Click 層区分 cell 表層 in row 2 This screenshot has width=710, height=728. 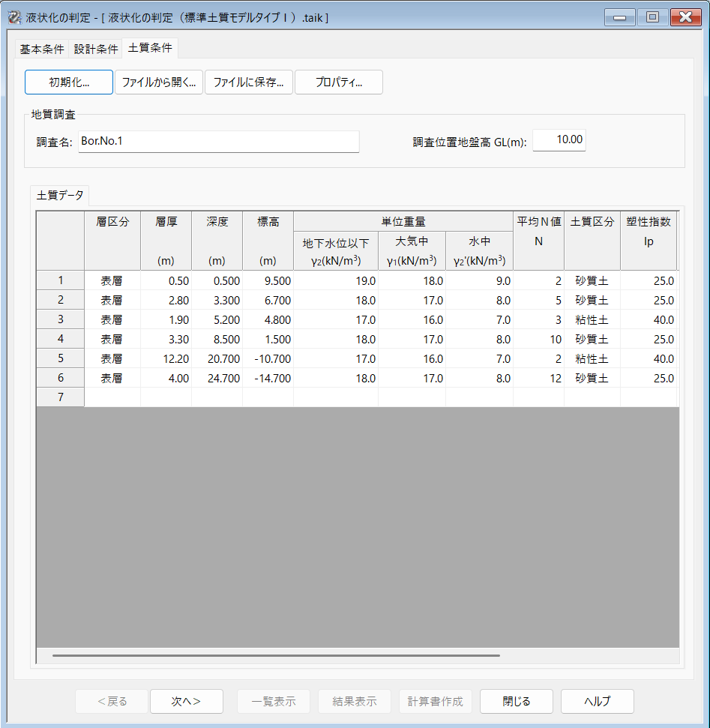[112, 300]
